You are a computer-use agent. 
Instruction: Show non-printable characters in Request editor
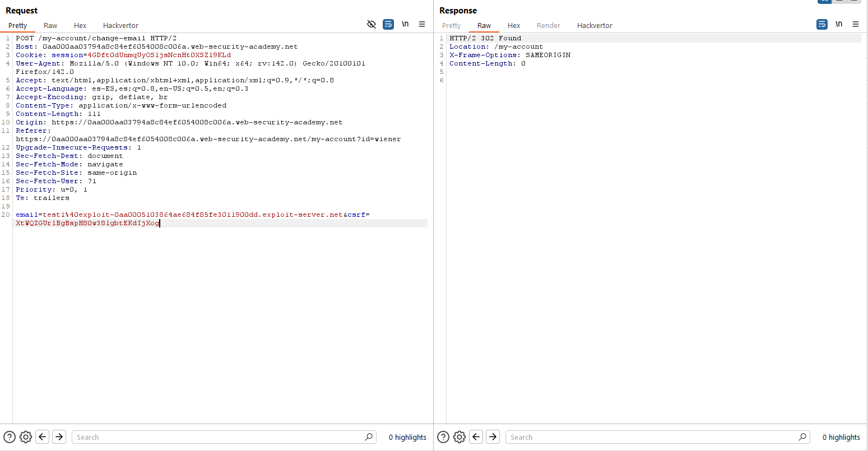tap(405, 24)
